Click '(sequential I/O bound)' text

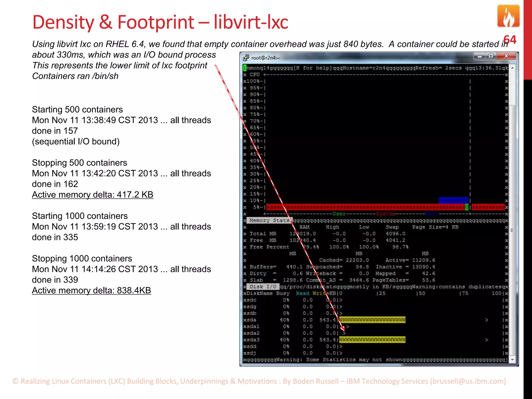pyautogui.click(x=76, y=142)
